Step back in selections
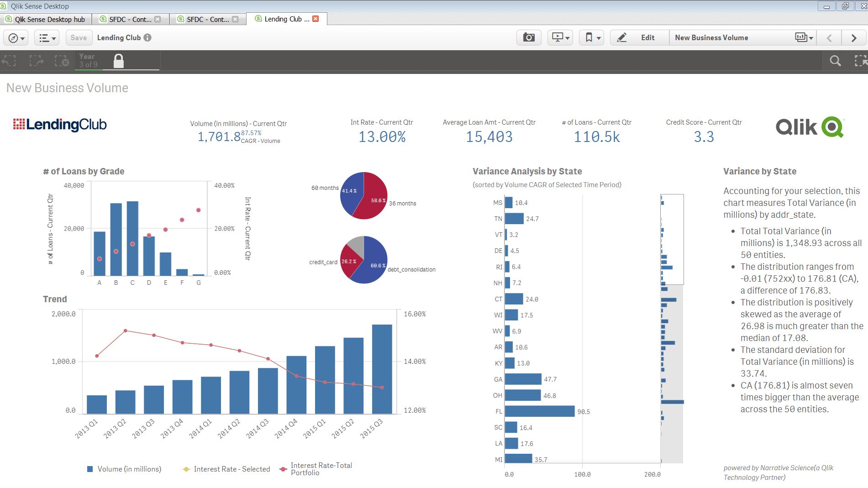Image resolution: width=868 pixels, height=488 pixels. pos(9,61)
